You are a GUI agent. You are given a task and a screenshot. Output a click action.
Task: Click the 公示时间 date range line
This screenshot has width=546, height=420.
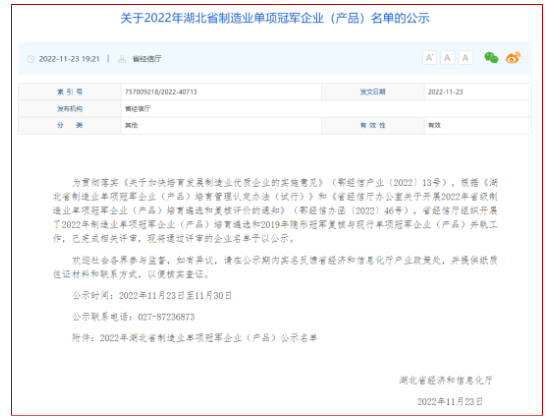152,295
